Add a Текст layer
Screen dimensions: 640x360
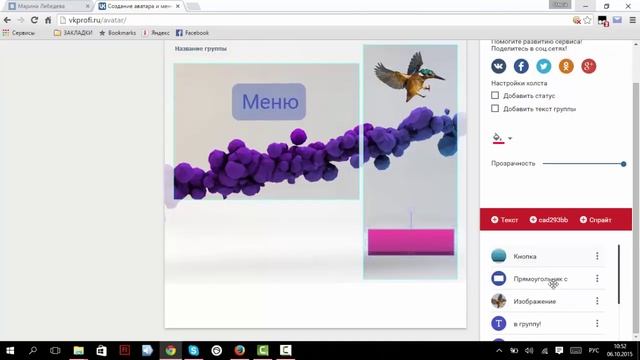[x=504, y=220]
